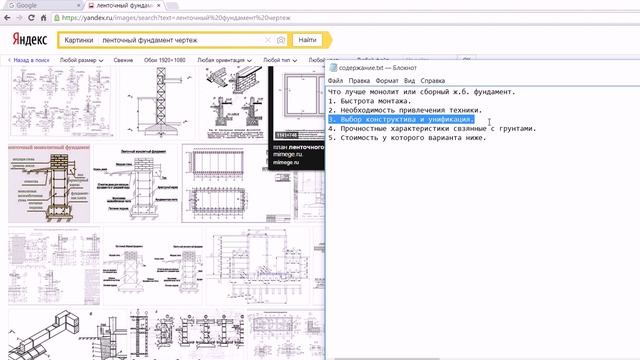
Task: Edit the ленточный фундамент чертеж search field
Action: pyautogui.click(x=182, y=40)
